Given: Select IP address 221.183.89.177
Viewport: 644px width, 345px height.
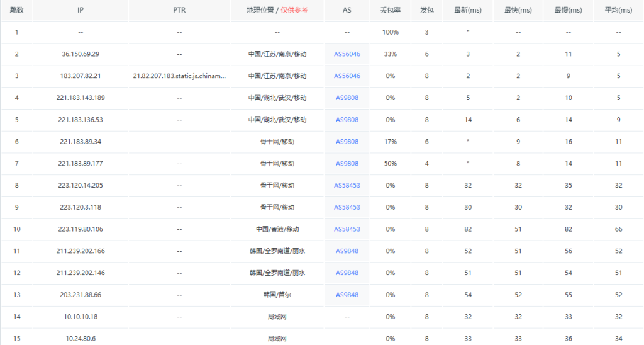Looking at the screenshot, I should [80, 163].
